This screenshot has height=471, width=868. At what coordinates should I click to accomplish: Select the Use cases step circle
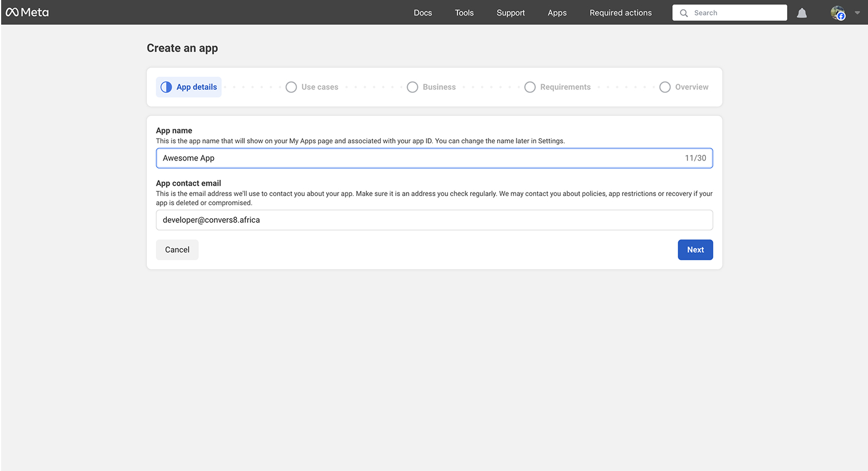click(291, 87)
